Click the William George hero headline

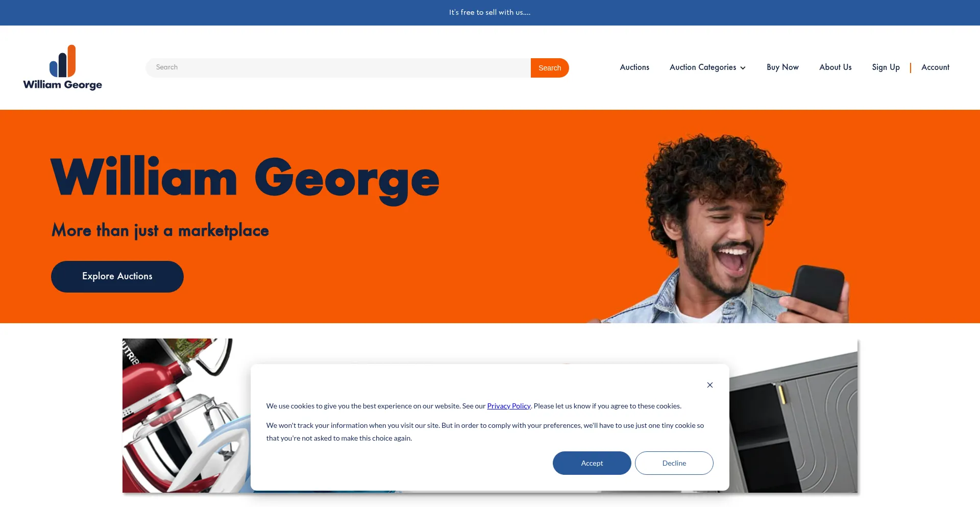tap(245, 179)
